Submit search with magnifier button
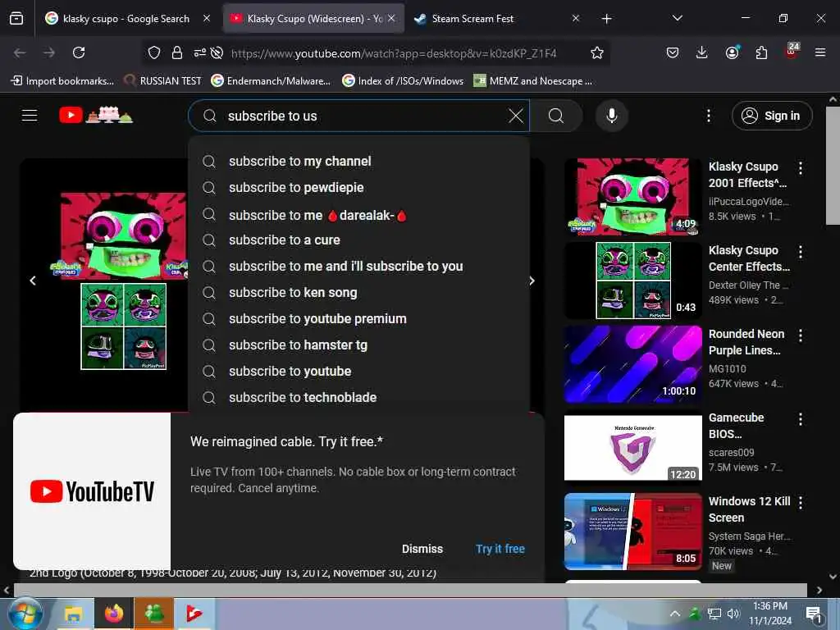Image resolution: width=840 pixels, height=630 pixels. [556, 116]
